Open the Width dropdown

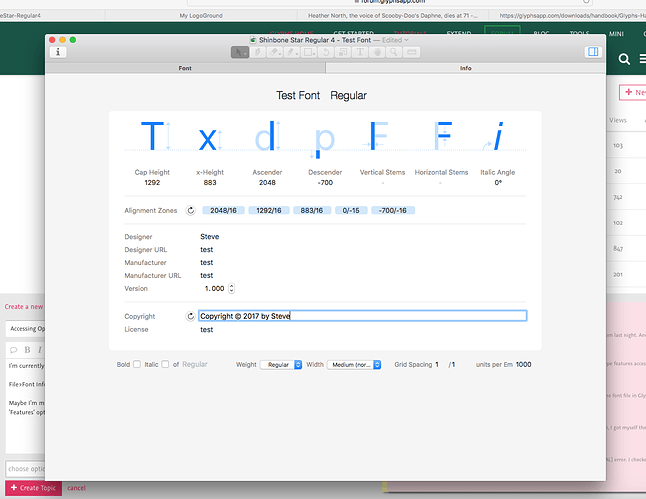tap(354, 365)
